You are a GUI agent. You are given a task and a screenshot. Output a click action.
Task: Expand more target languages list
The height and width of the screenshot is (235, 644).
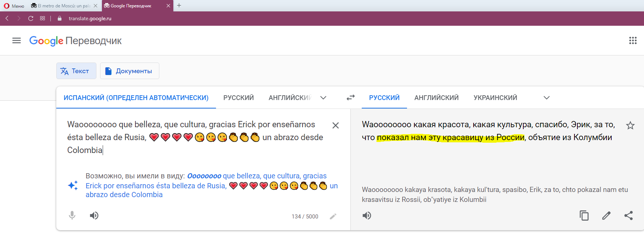pos(546,98)
